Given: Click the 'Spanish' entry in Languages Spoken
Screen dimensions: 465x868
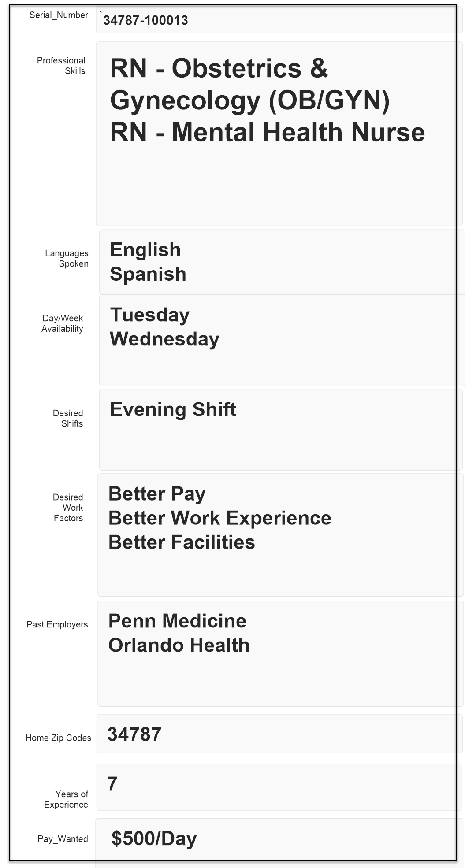Looking at the screenshot, I should coord(148,274).
